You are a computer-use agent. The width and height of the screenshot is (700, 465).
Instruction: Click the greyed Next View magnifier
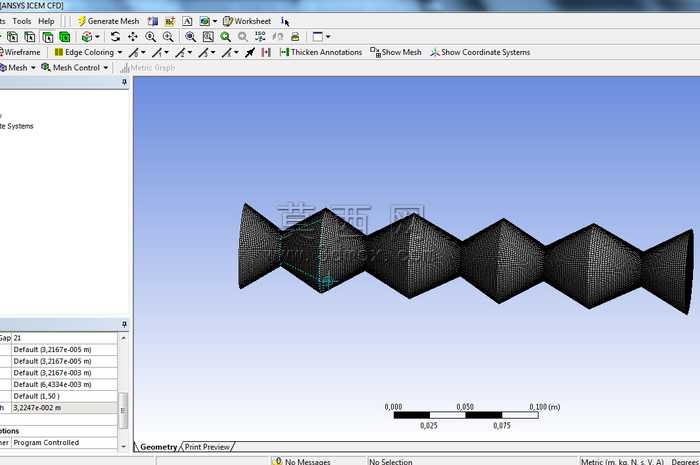[x=242, y=37]
